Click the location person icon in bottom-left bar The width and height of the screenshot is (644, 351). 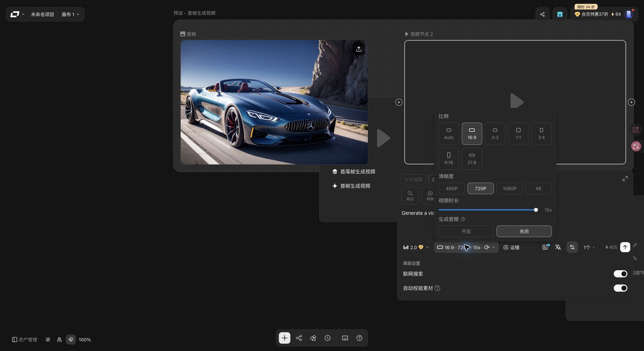point(59,340)
